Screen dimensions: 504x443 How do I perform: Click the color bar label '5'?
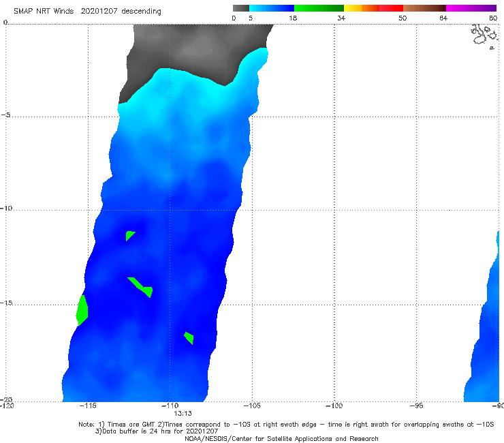251,18
